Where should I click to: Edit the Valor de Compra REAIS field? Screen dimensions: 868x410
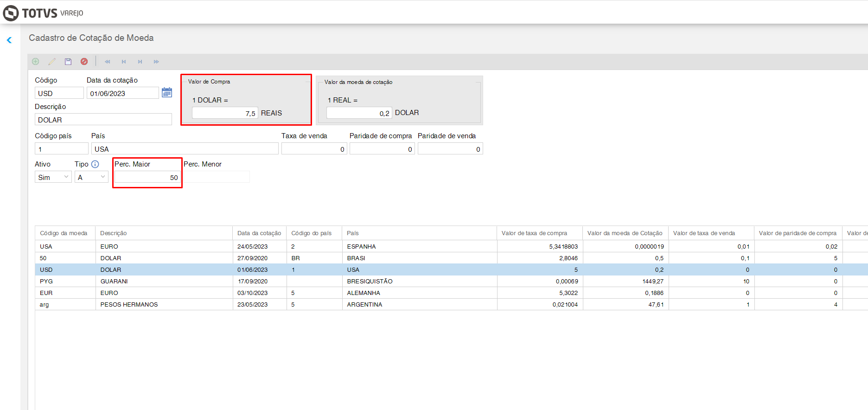[225, 113]
